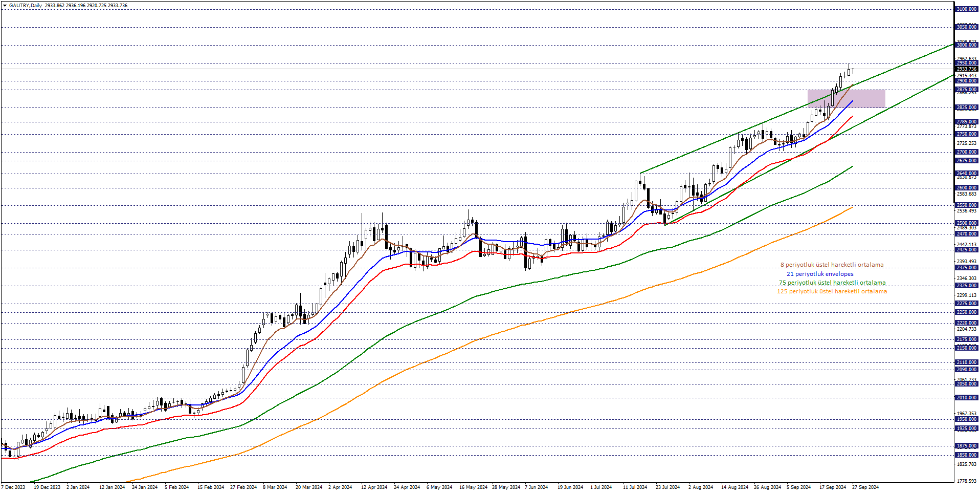980x493 pixels.
Task: Select the 2785.000 price level label
Action: click(967, 122)
